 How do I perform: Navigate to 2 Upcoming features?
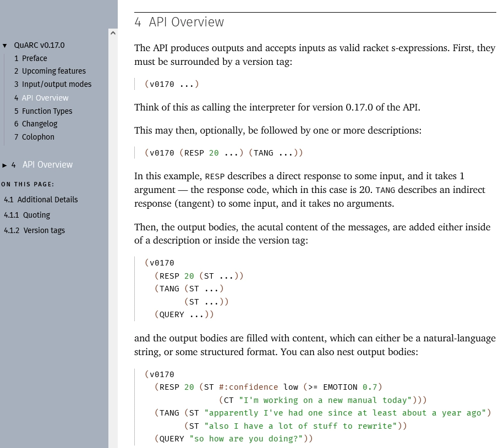52,71
